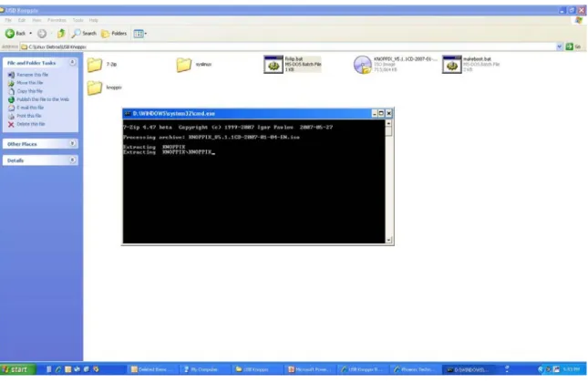Collapse the File and Folder Tasks panel

[72, 62]
